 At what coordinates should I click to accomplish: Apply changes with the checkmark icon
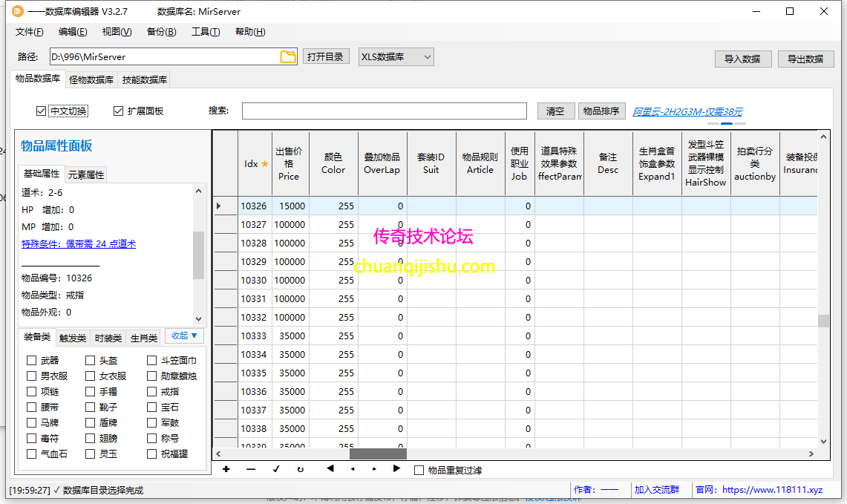click(x=275, y=471)
